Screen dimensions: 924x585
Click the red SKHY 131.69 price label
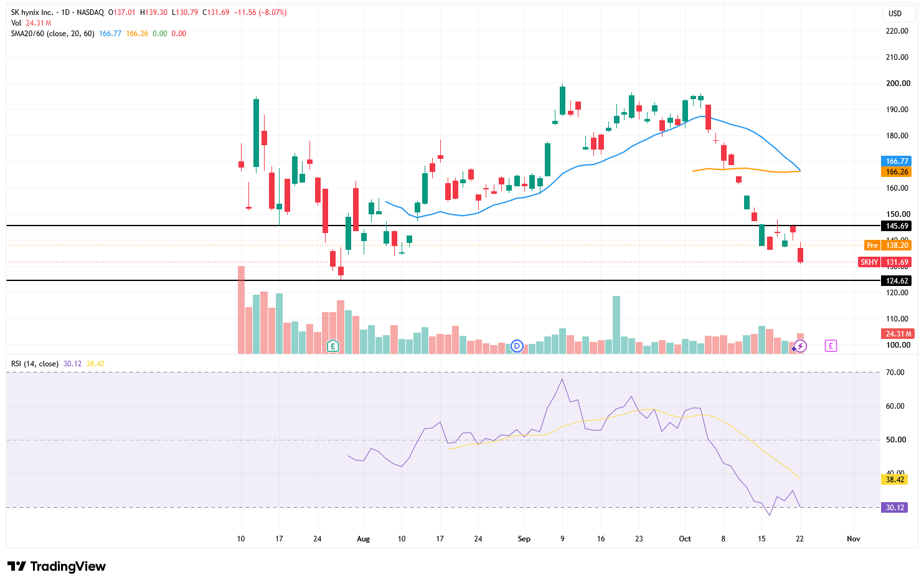point(885,262)
